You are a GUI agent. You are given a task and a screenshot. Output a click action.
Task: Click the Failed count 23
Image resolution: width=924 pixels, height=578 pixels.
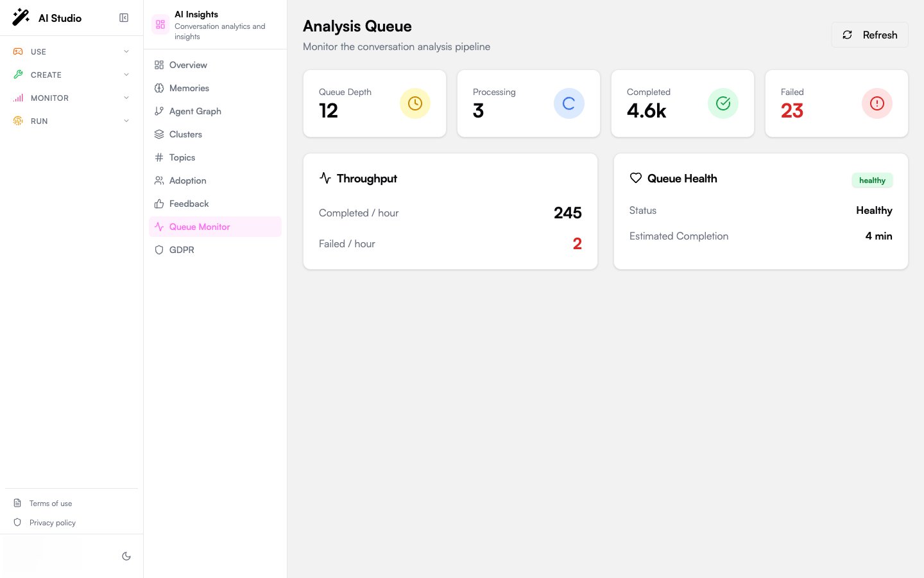pos(792,110)
